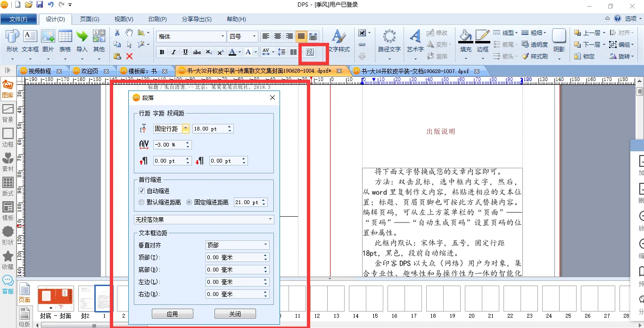Toggle the 自动缩进 checkbox
This screenshot has width=644, height=328.
[141, 191]
